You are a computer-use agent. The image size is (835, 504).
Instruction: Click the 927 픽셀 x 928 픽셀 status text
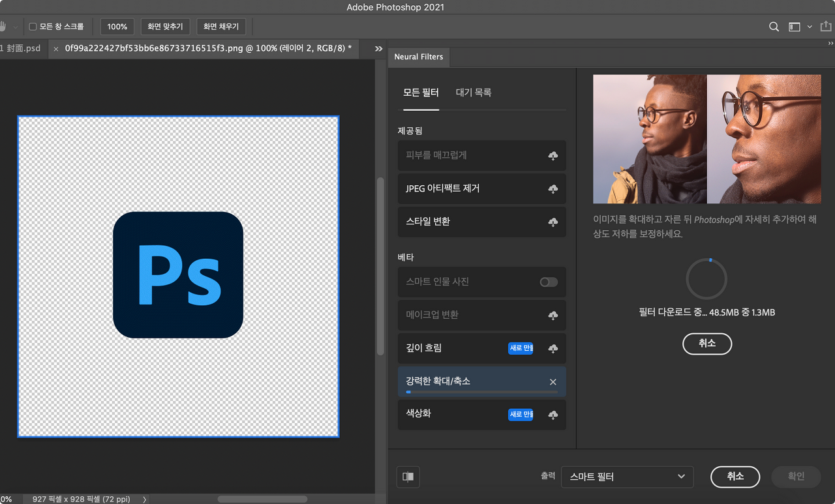point(81,499)
